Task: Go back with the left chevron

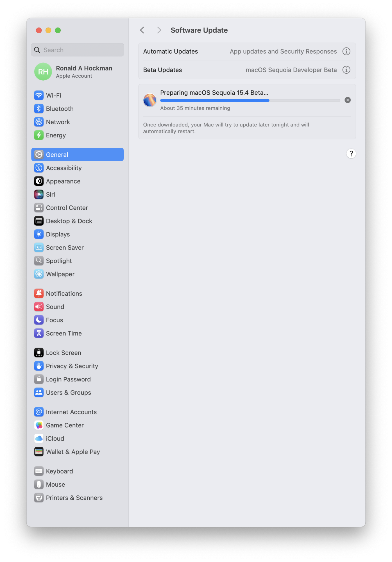Action: (142, 30)
